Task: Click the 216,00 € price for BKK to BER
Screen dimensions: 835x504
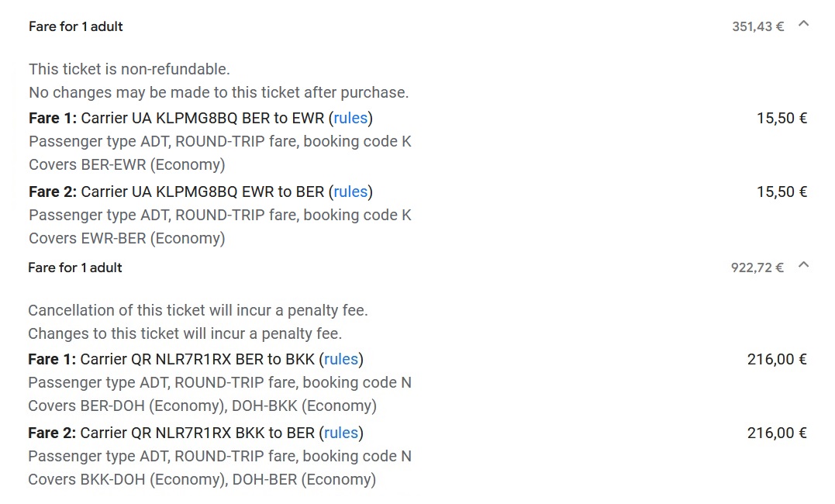Action: (x=777, y=433)
